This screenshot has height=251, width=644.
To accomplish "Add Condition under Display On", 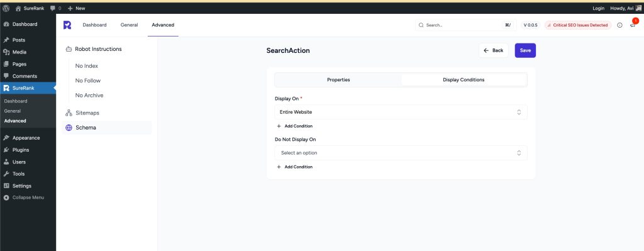I will pos(295,126).
